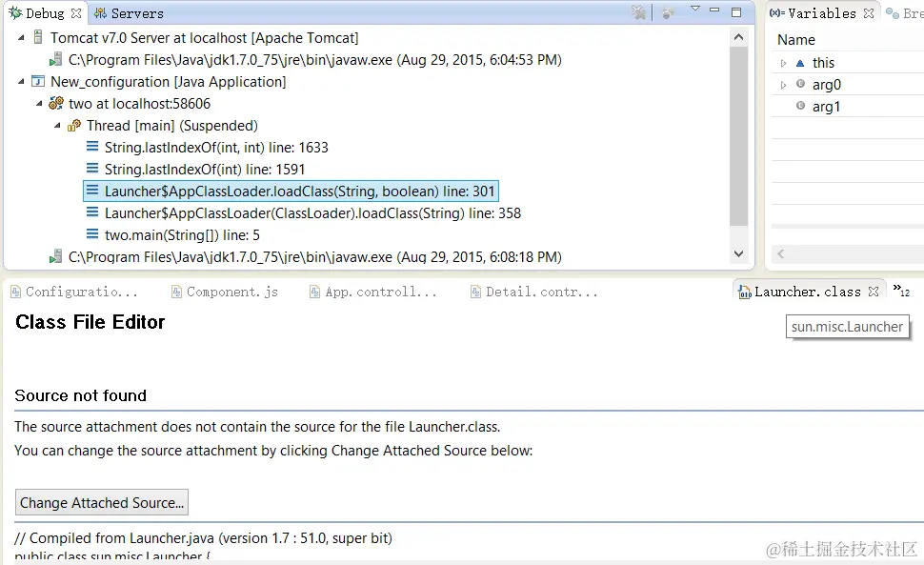Viewport: 924px width, 565px height.
Task: Select two.main(String[]) line 5 frame
Action: 182,235
